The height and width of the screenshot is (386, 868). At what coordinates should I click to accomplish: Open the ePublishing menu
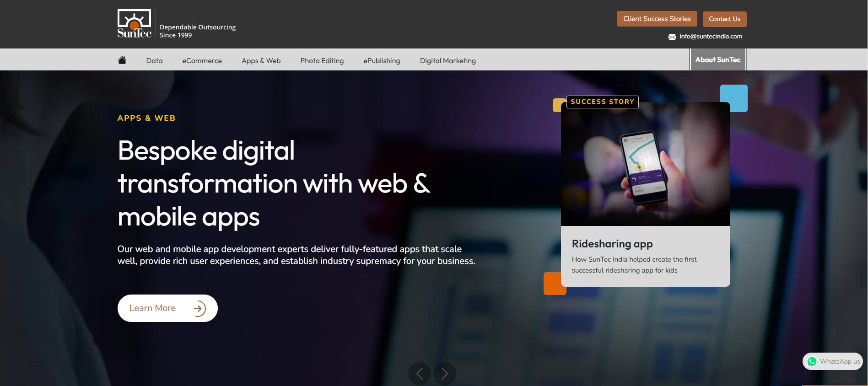tap(382, 60)
